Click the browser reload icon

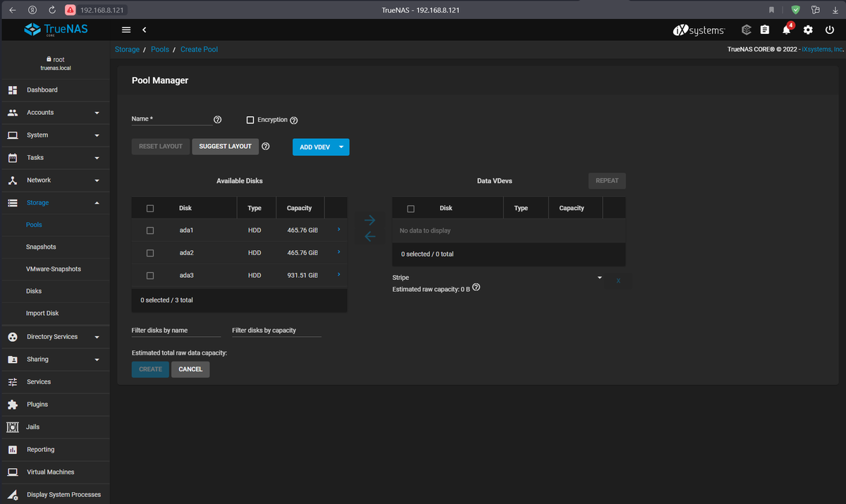(52, 10)
